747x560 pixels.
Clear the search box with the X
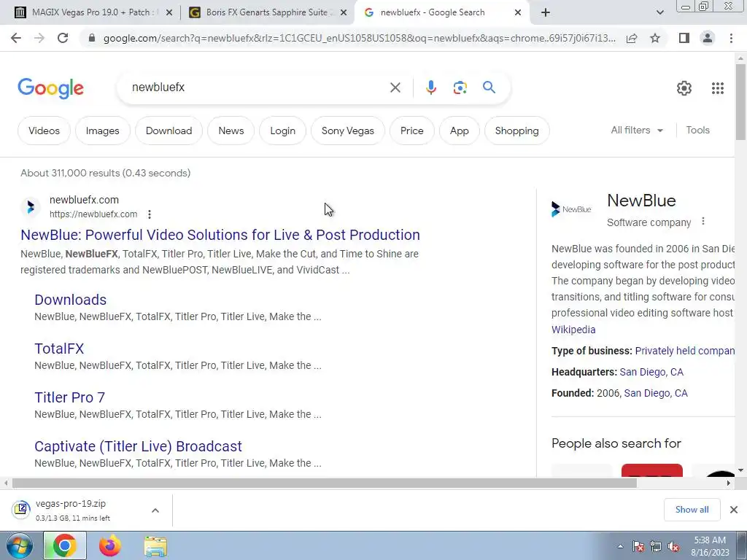[395, 87]
